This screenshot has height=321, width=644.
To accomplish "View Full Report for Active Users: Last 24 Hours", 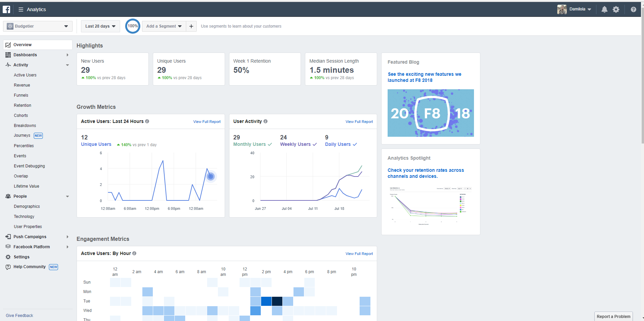I will pos(207,122).
